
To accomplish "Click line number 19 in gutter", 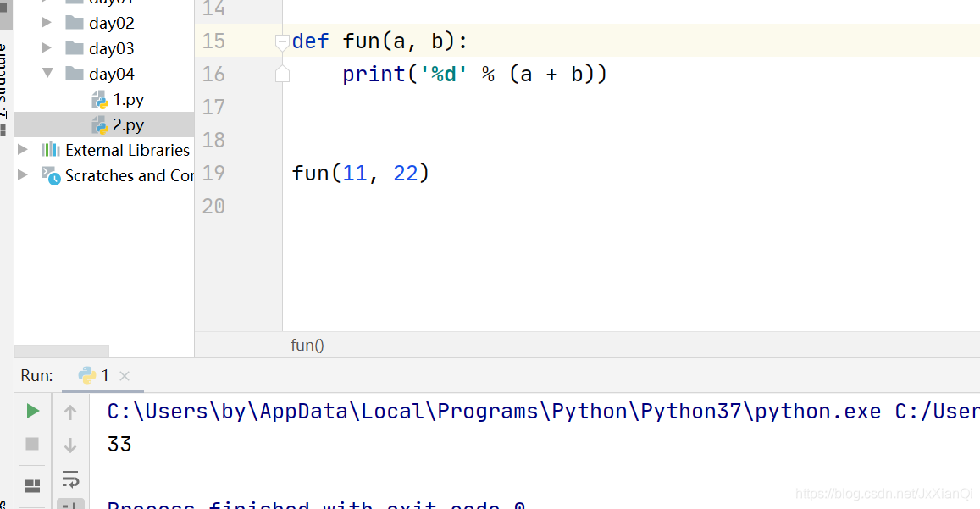I will point(213,174).
